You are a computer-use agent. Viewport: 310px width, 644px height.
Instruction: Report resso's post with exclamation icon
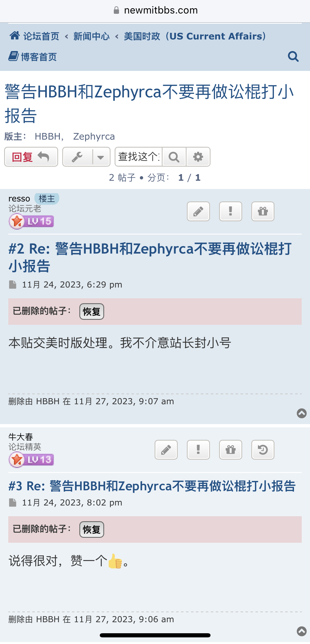pyautogui.click(x=231, y=211)
